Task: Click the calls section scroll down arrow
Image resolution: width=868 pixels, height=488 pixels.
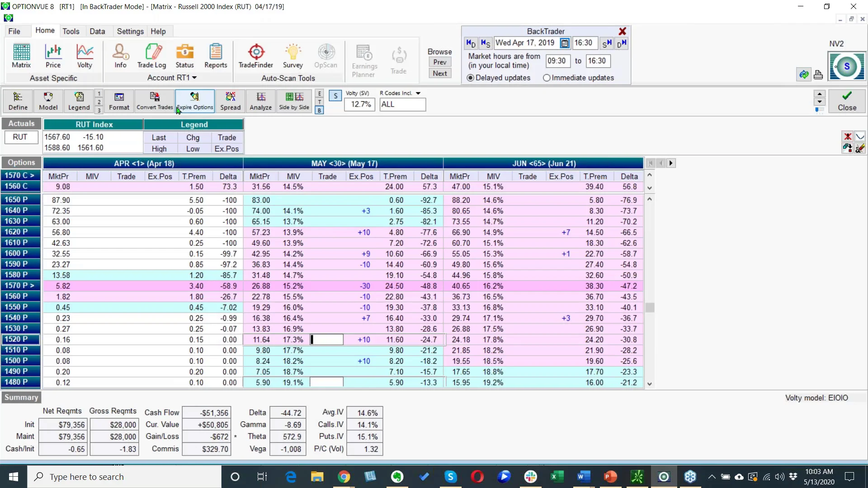Action: [x=650, y=188]
